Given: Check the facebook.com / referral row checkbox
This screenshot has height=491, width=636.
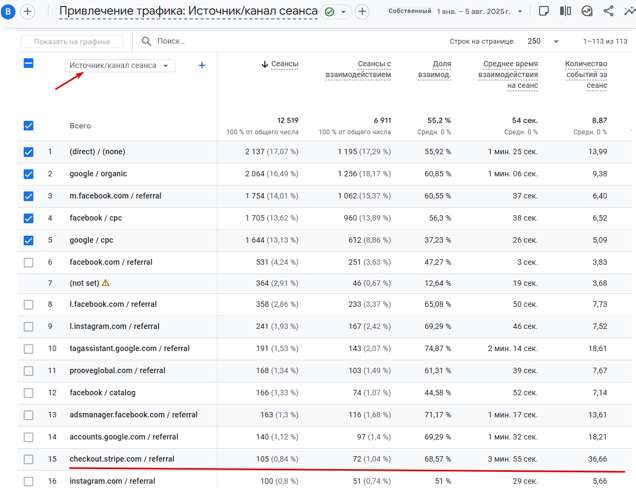Looking at the screenshot, I should click(28, 263).
